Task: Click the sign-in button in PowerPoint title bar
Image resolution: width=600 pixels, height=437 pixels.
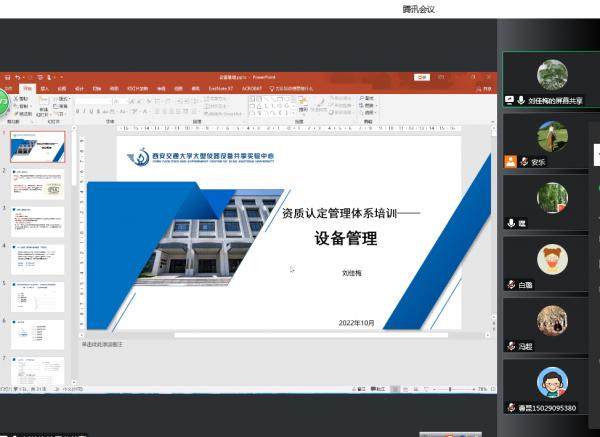Action: pos(421,76)
